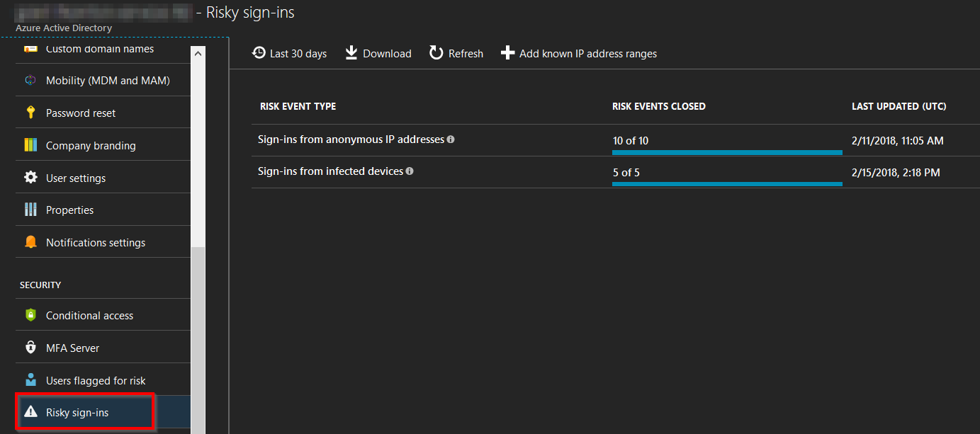Click the Mobility (MDM and MAM) icon
This screenshot has height=434, width=980.
pyautogui.click(x=30, y=81)
